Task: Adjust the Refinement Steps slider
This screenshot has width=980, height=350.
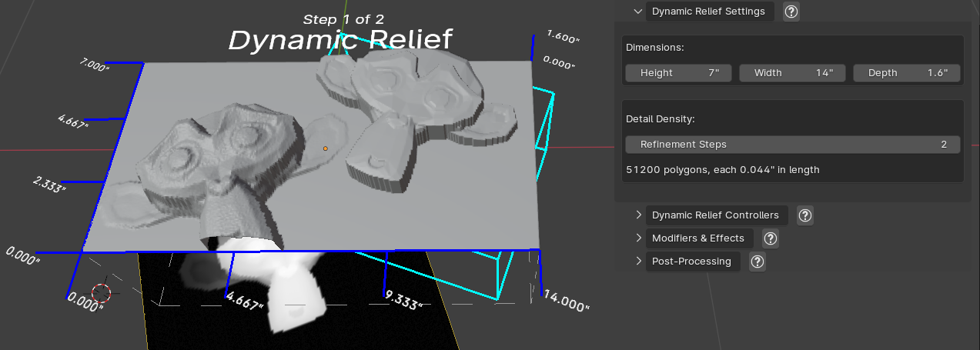Action: pyautogui.click(x=793, y=145)
